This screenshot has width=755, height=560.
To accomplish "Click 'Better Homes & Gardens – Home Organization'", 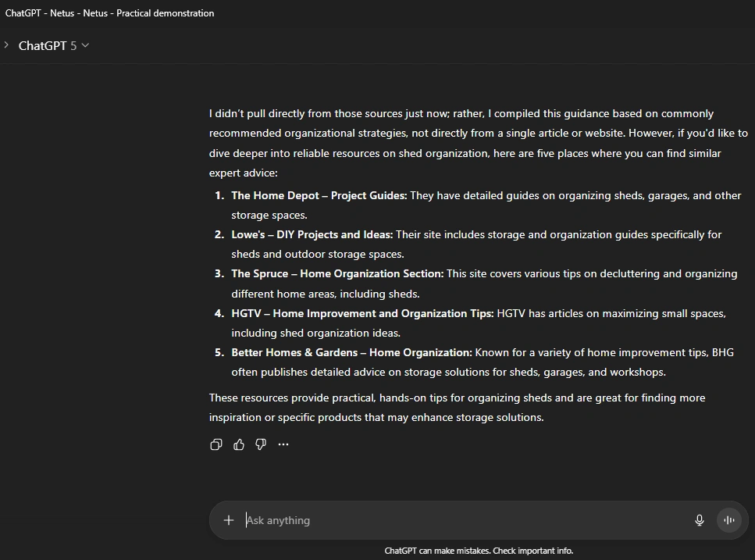I will (x=351, y=352).
